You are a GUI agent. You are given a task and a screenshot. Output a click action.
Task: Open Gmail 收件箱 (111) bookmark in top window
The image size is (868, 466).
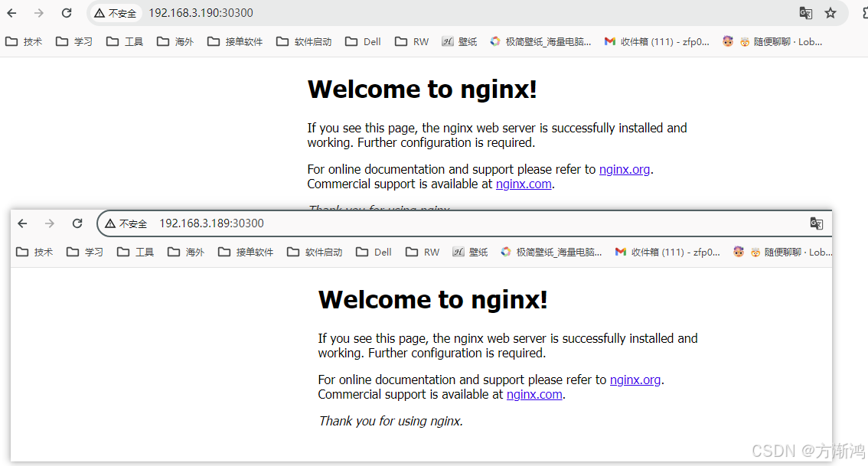pyautogui.click(x=657, y=41)
